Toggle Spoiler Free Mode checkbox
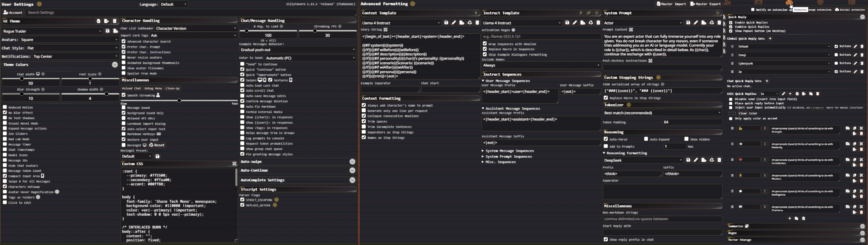 124,73
